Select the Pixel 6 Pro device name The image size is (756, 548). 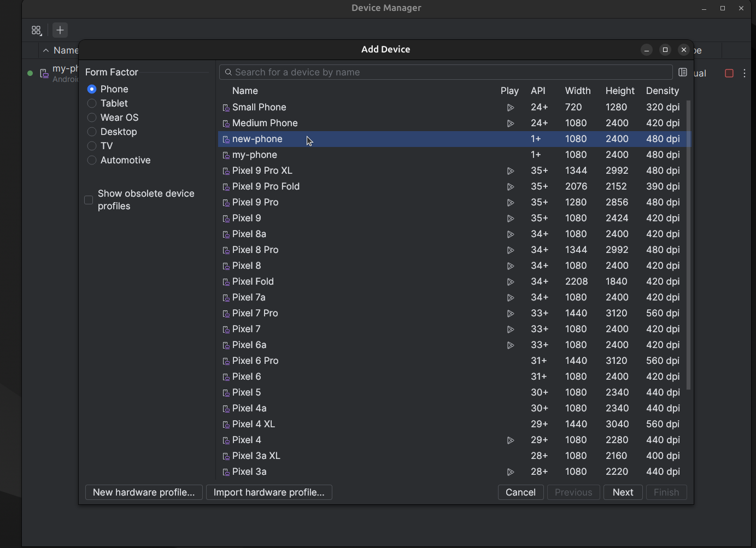point(255,361)
